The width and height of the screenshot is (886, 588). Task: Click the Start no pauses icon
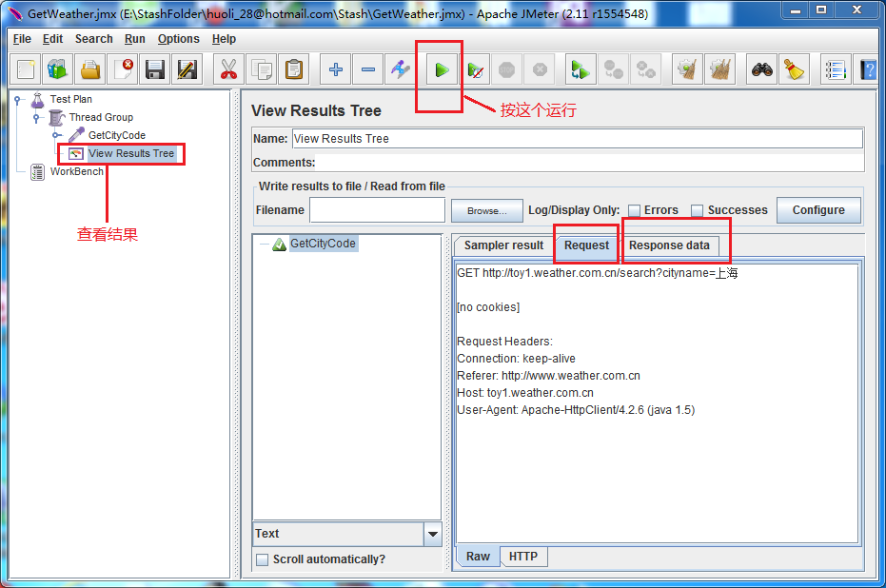477,69
